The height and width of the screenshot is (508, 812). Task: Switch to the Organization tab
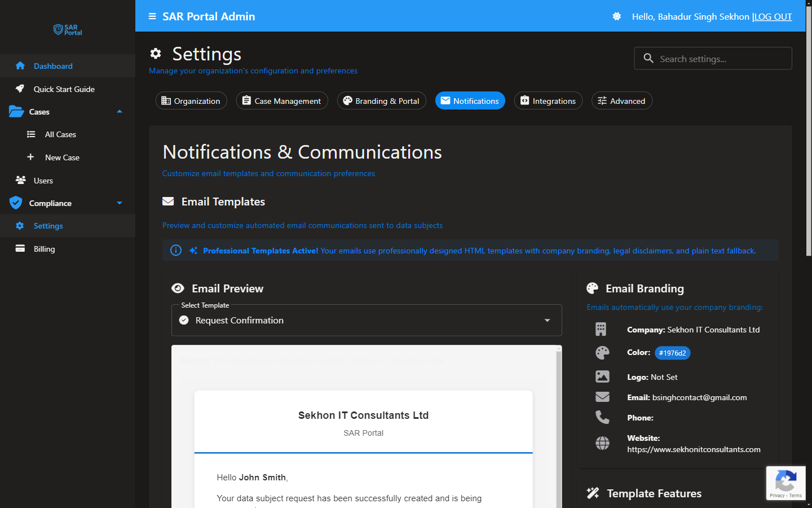(x=191, y=100)
